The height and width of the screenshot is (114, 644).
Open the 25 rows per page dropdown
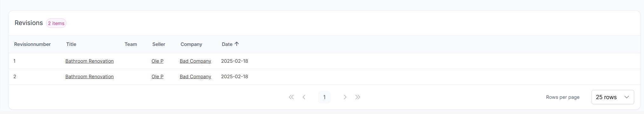tap(613, 97)
